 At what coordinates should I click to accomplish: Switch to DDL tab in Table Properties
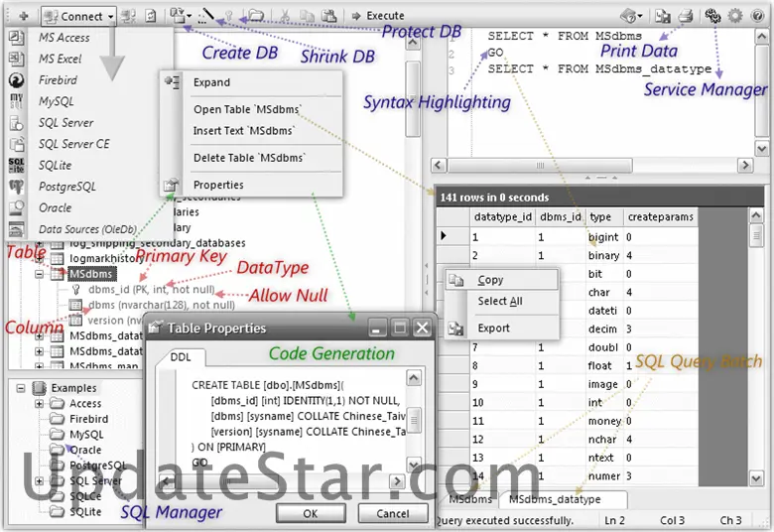(181, 357)
